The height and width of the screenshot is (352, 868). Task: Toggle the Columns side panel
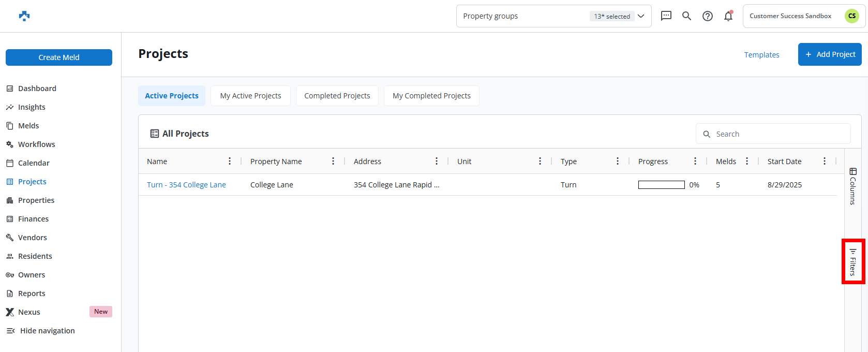tap(853, 186)
